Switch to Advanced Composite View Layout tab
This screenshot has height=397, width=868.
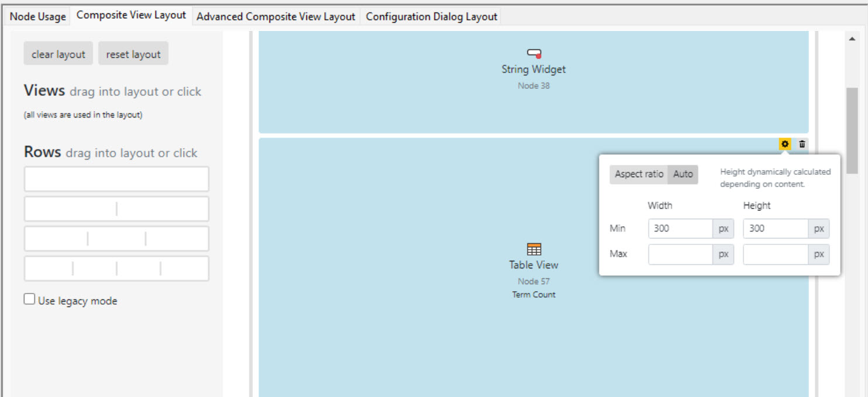coord(276,16)
